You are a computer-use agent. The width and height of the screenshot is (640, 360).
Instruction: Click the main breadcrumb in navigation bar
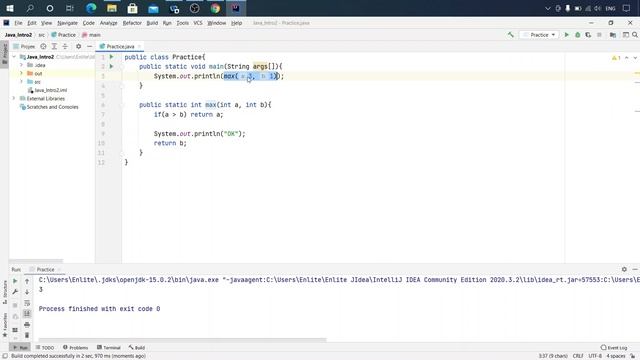coord(91,35)
